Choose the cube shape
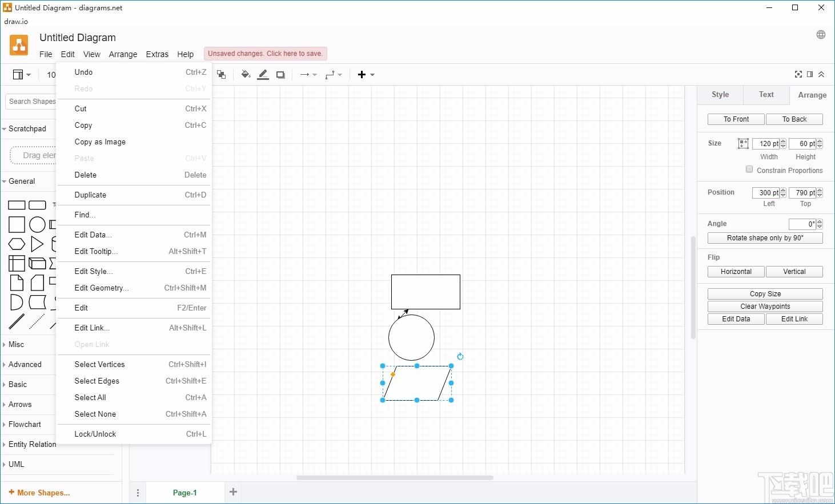The height and width of the screenshot is (504, 835). point(37,263)
